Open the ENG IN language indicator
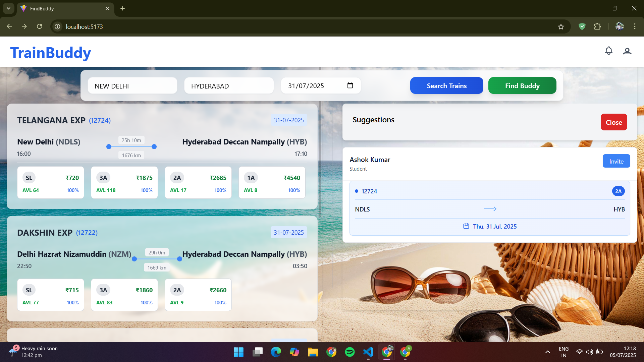 click(563, 352)
